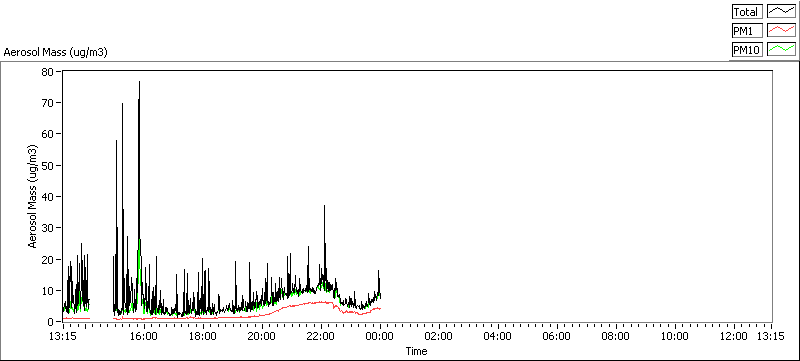
Task: Click the Time axis label
Action: point(416,351)
